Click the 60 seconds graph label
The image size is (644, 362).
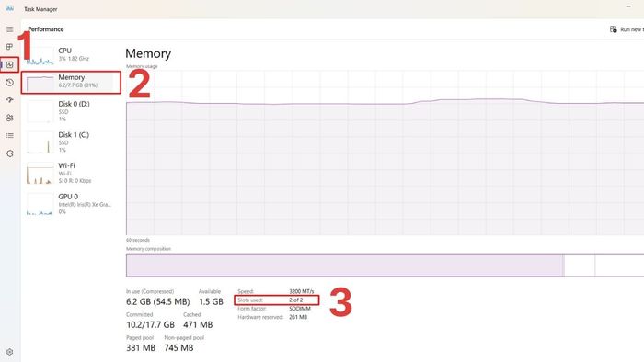138,240
